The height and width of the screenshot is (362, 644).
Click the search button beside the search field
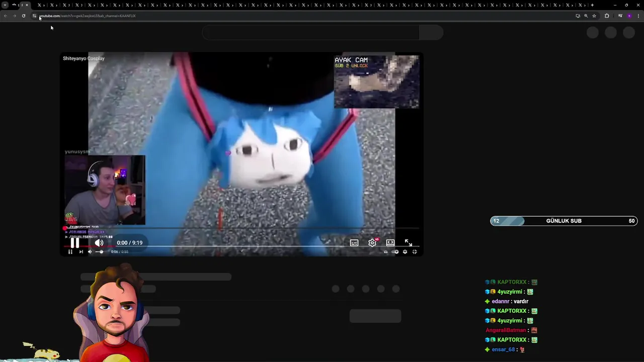431,33
